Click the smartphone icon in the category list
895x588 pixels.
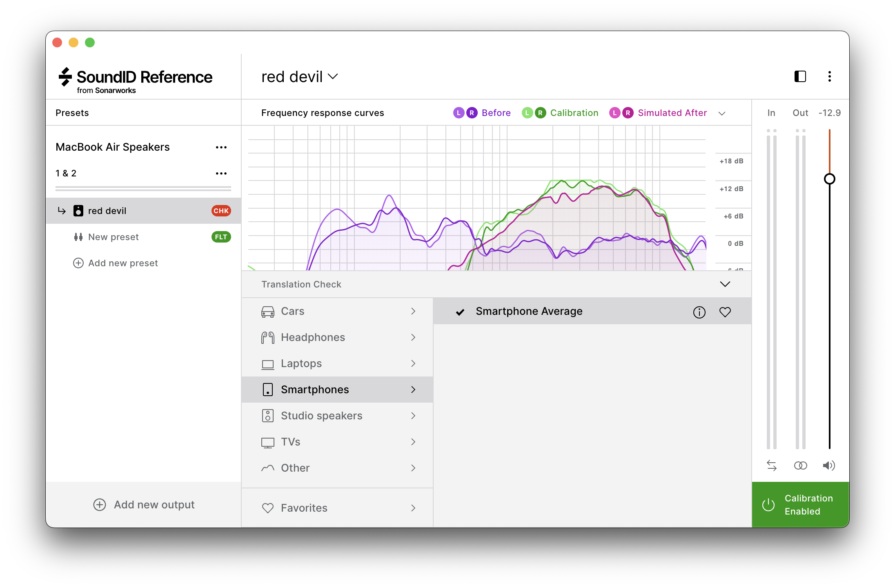(x=268, y=390)
